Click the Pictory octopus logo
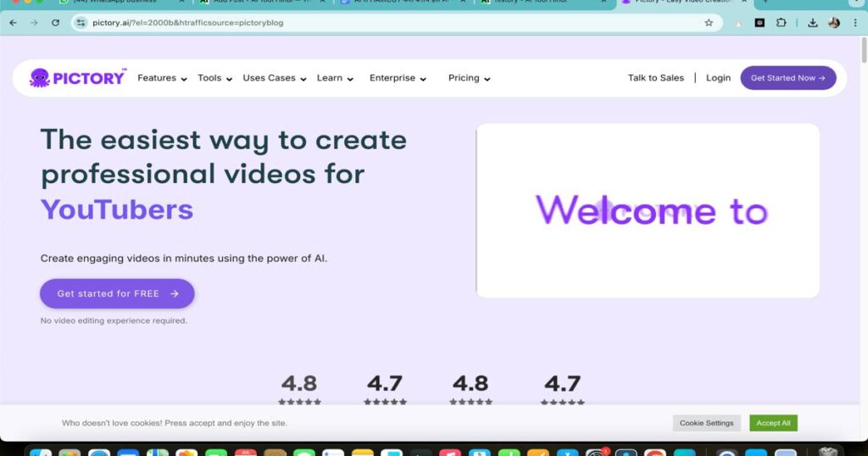The width and height of the screenshot is (868, 456). (77, 78)
